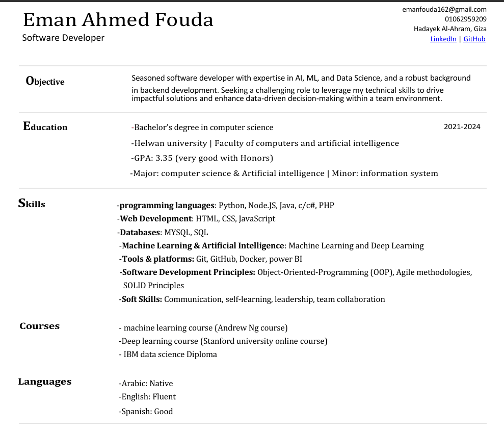Click the 'Spanish: Good' language entry
The width and height of the screenshot is (504, 430).
pos(147,412)
